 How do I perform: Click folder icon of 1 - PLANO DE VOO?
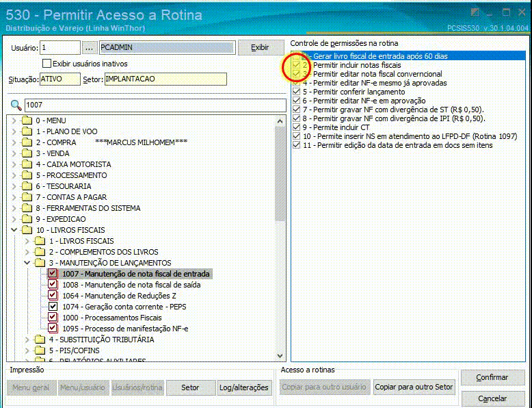point(27,131)
